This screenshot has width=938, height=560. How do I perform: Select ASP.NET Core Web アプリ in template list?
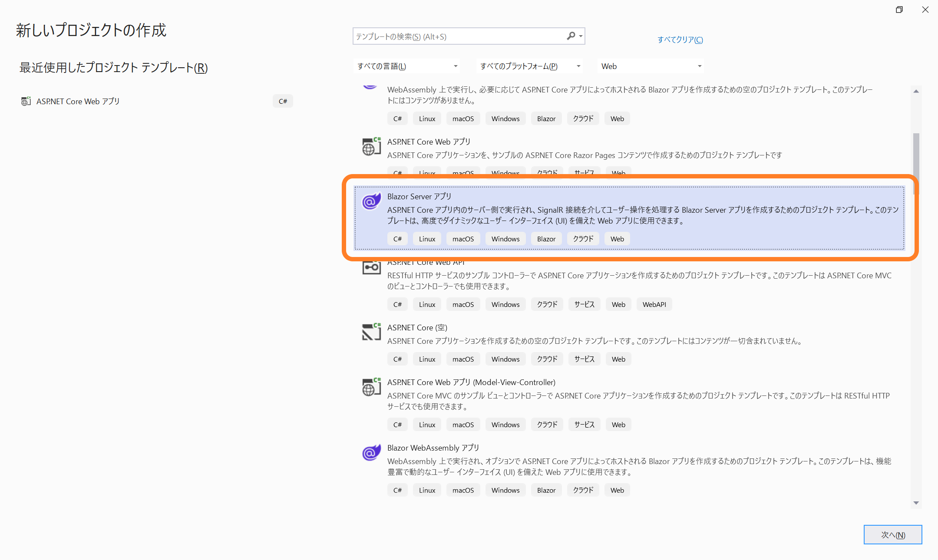point(429,142)
